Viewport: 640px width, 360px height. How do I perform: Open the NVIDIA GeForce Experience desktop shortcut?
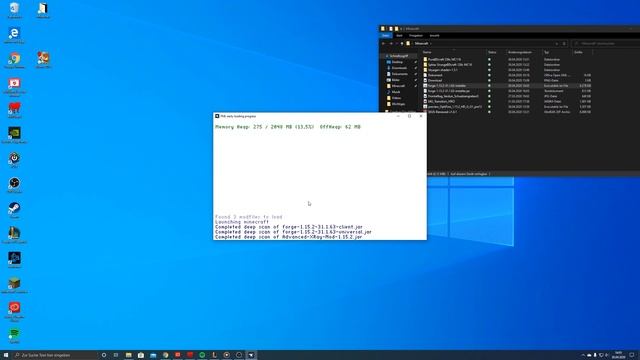click(14, 135)
